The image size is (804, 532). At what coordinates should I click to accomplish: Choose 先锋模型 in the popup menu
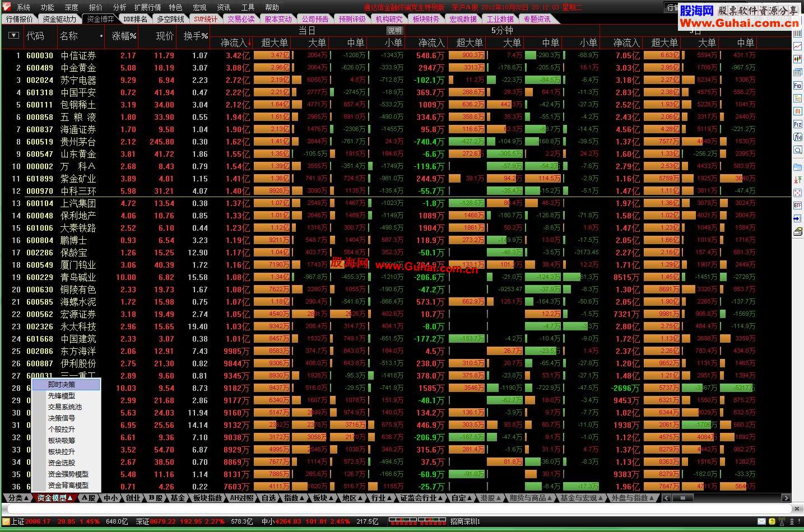tap(66, 396)
